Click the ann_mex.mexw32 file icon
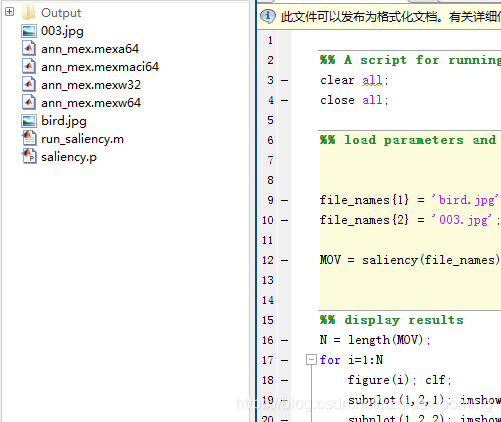The width and height of the screenshot is (501, 422). pyautogui.click(x=29, y=84)
